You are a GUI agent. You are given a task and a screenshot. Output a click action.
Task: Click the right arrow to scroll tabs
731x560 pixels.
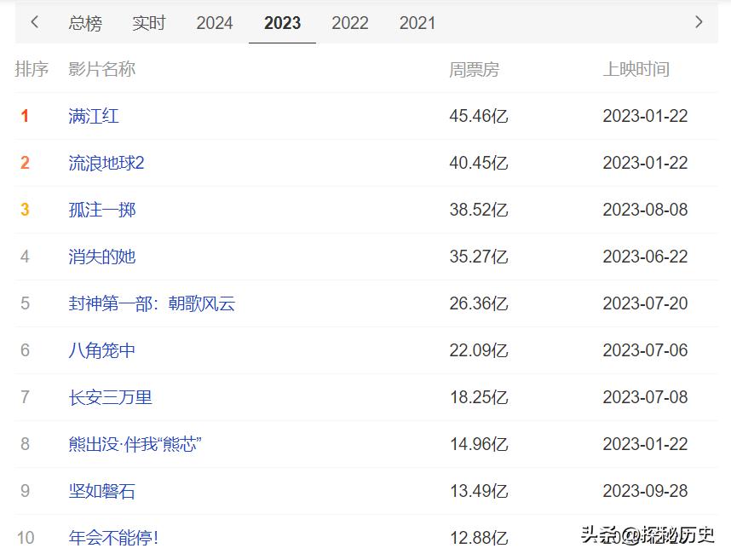click(x=699, y=22)
